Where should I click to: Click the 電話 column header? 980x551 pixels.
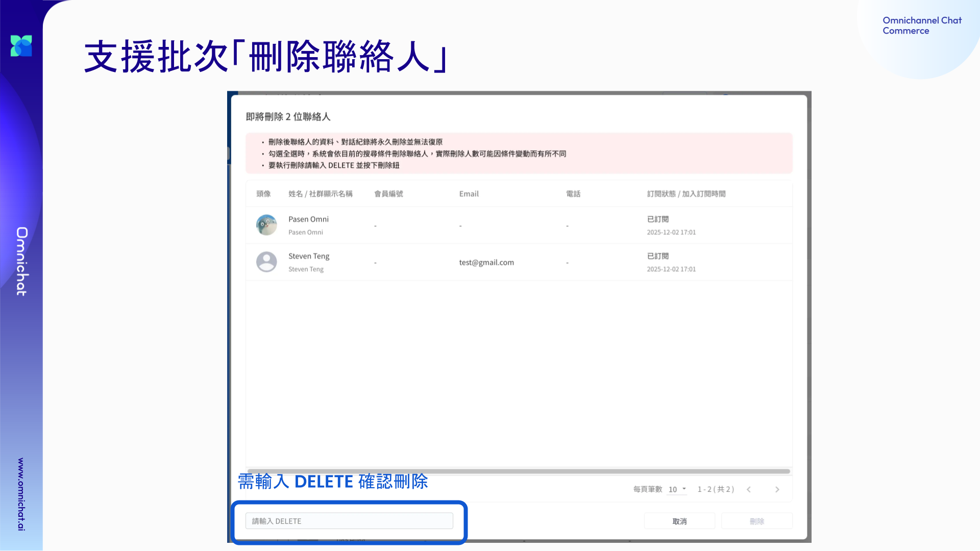tap(573, 194)
